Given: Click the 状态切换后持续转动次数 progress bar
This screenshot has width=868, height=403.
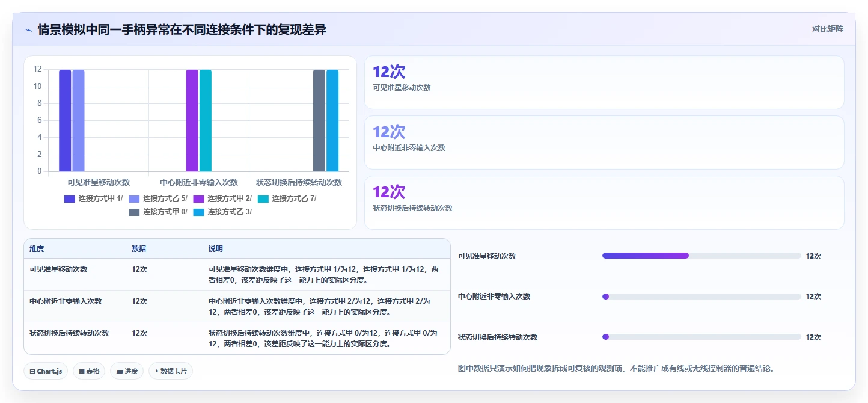Looking at the screenshot, I should 701,337.
